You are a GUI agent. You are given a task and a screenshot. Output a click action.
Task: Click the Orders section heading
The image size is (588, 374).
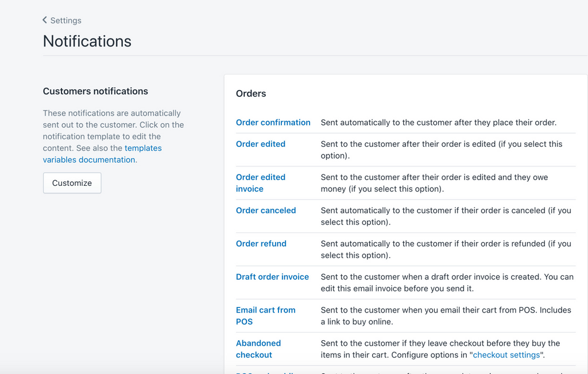tap(251, 93)
